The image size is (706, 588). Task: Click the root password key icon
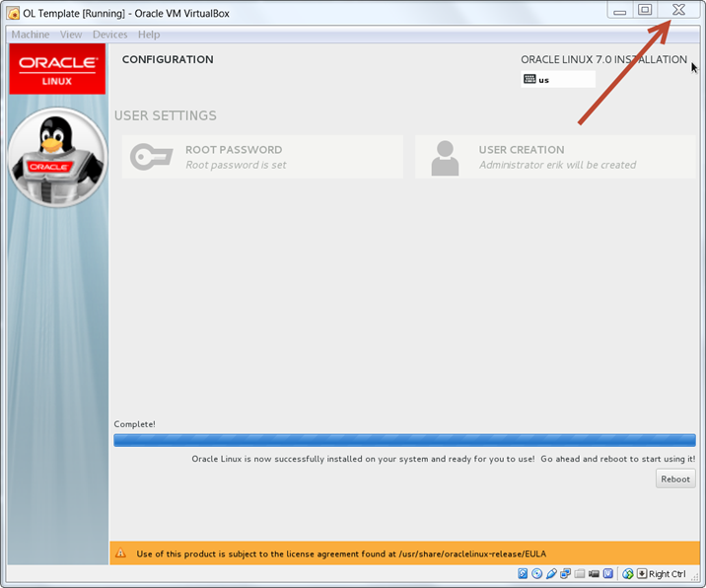tap(151, 157)
